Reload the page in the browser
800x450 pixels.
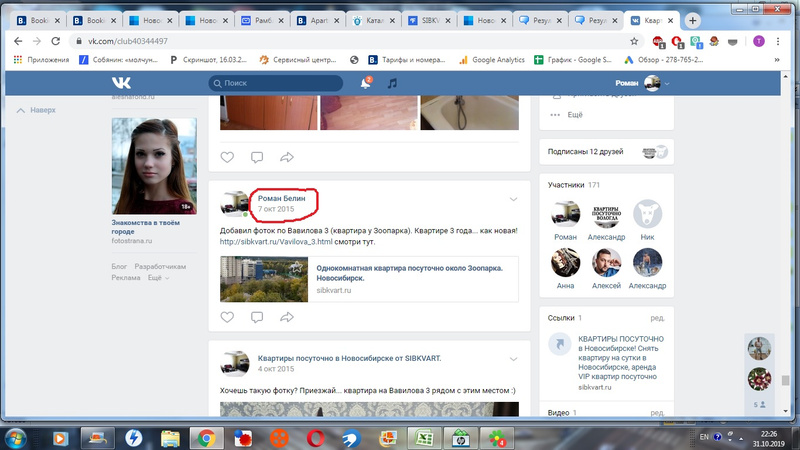(x=58, y=41)
